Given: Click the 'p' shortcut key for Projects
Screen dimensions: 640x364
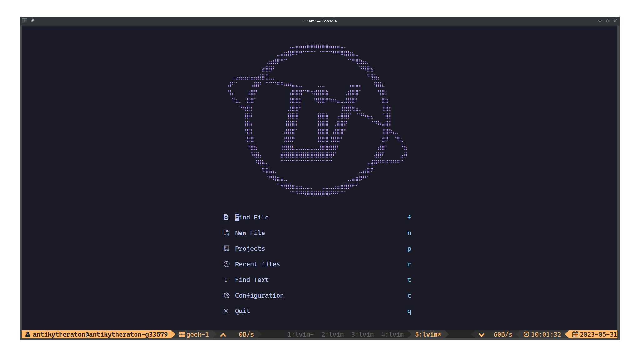Looking at the screenshot, I should click(x=409, y=249).
